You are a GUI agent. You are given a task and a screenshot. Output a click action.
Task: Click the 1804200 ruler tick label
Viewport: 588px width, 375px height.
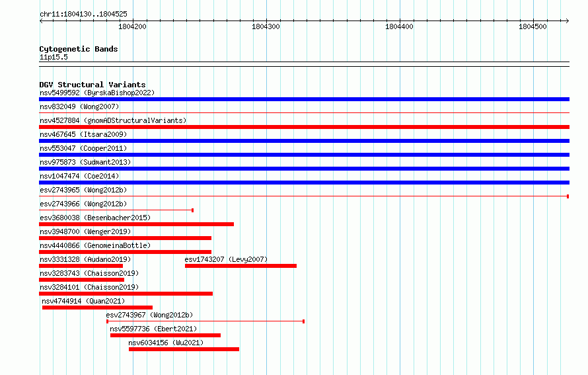(132, 26)
